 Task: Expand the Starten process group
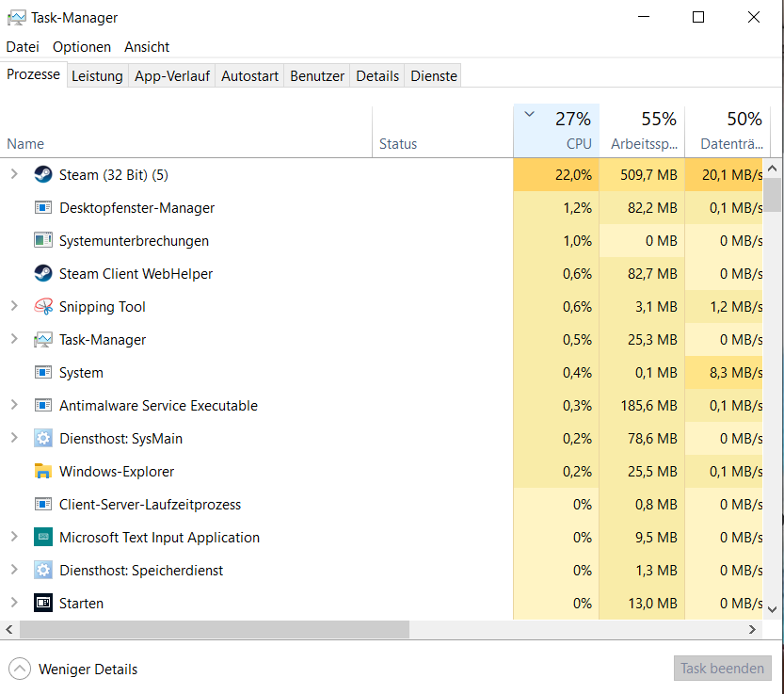14,603
